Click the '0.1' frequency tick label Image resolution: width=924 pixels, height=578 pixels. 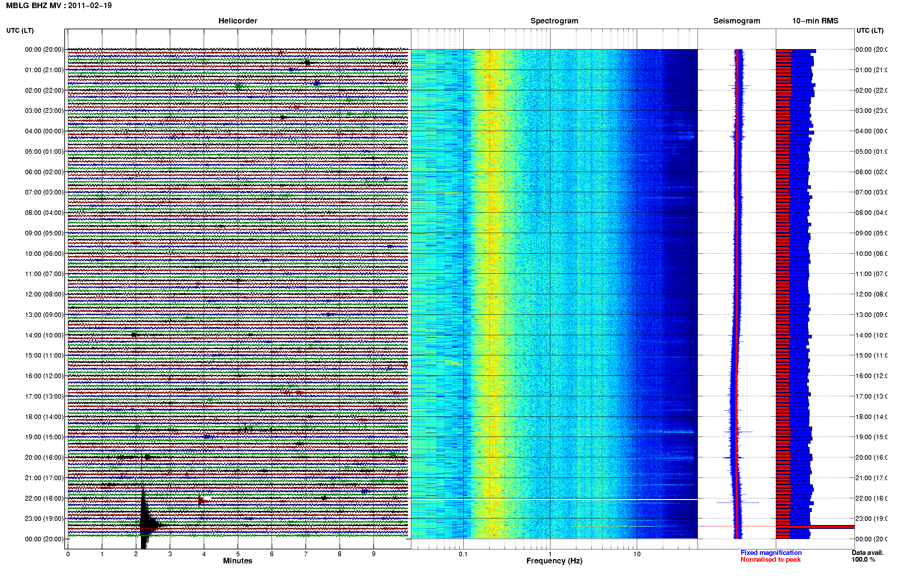(463, 554)
